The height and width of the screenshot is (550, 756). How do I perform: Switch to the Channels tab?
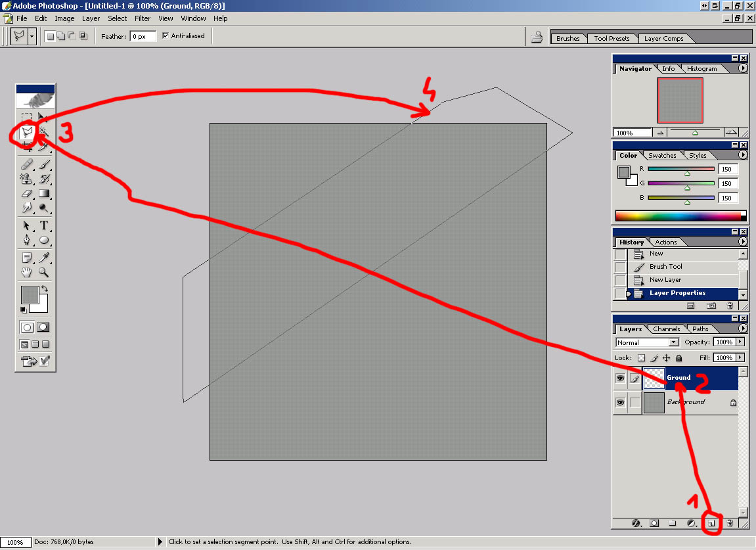click(x=666, y=329)
